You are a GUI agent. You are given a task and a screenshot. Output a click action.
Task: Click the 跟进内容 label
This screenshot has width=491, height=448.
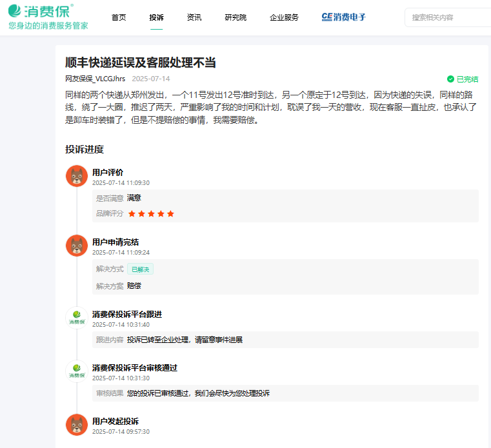(x=110, y=340)
